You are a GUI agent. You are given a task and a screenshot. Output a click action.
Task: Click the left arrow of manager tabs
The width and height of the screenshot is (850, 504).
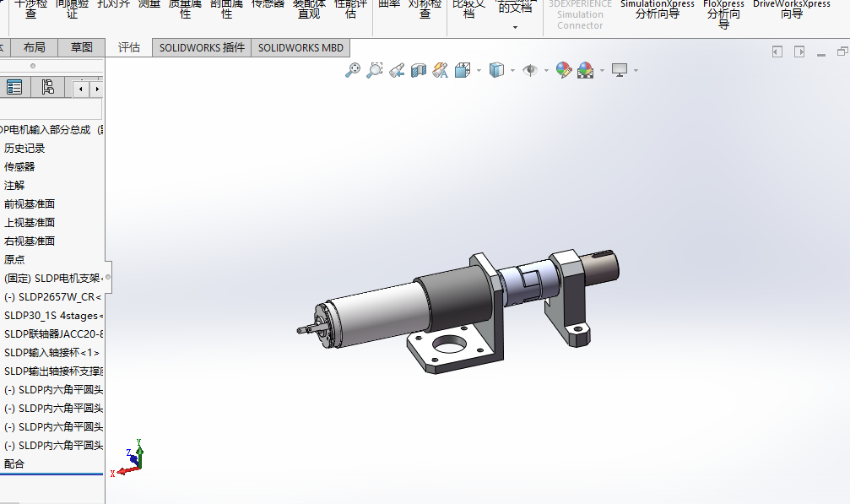point(81,89)
